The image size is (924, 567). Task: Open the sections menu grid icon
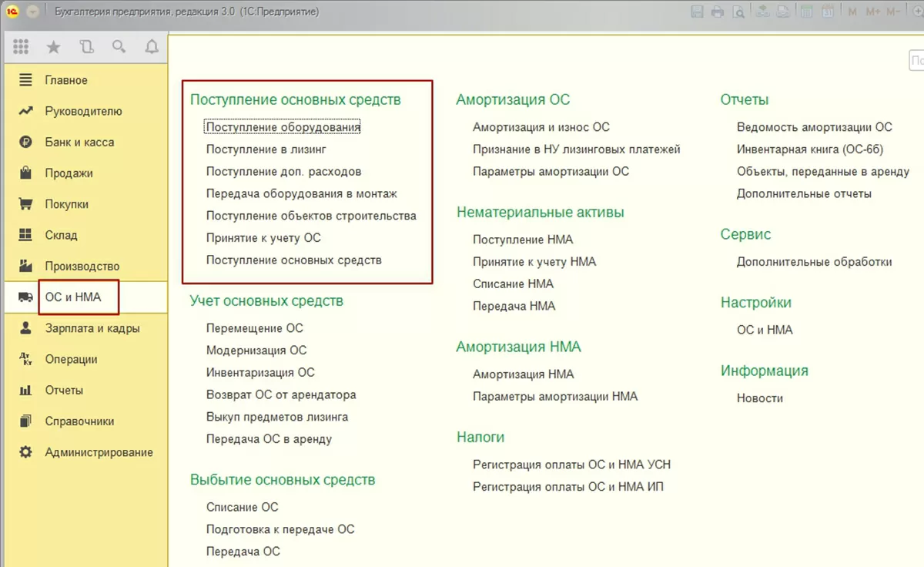point(21,47)
